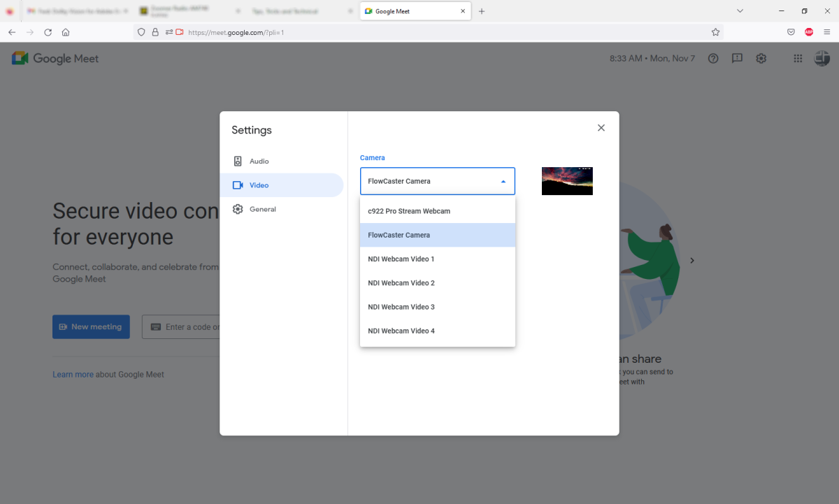Close the Google Meet browser tab
This screenshot has height=504, width=839.
click(463, 11)
